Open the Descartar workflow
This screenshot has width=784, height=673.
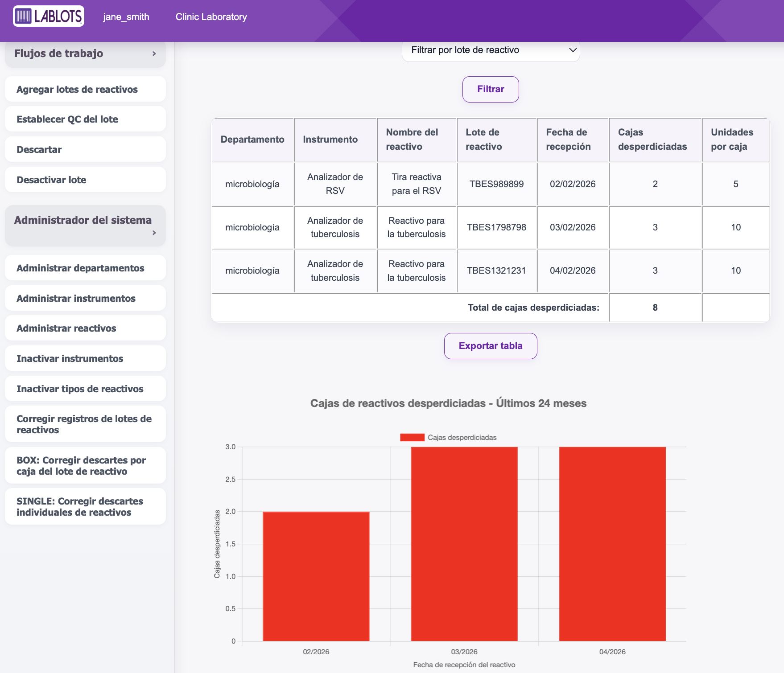point(85,149)
